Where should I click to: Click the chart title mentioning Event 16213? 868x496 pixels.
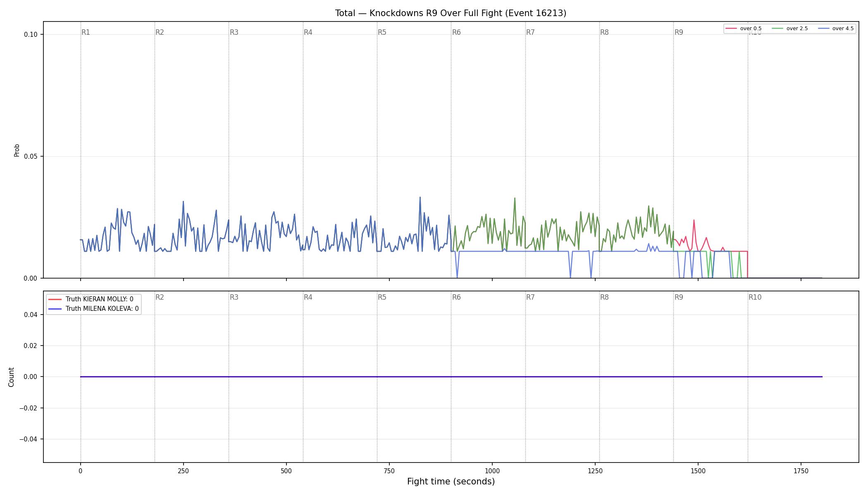point(451,13)
